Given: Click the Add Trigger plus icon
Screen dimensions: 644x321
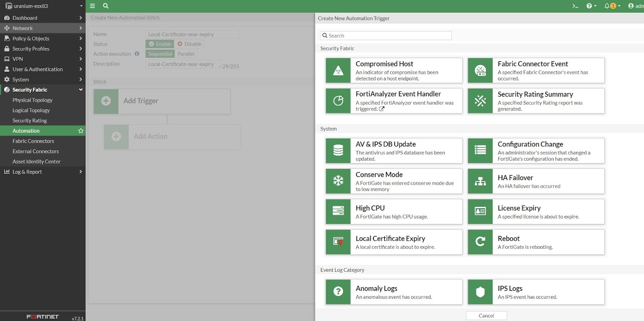Looking at the screenshot, I should point(106,101).
